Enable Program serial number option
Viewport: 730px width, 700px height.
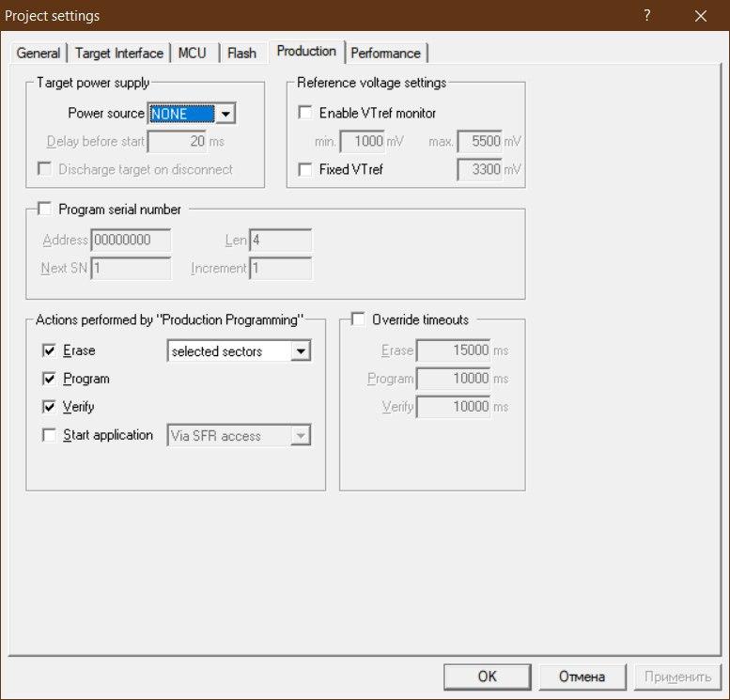45,210
